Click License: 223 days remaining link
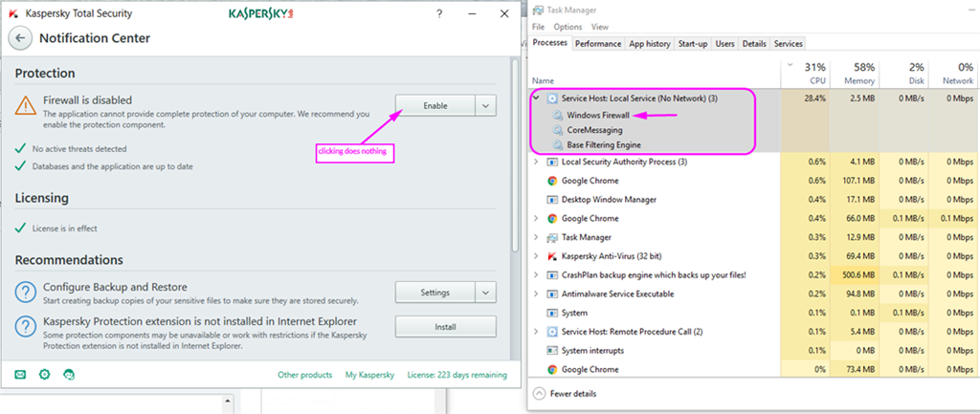 [x=457, y=376]
